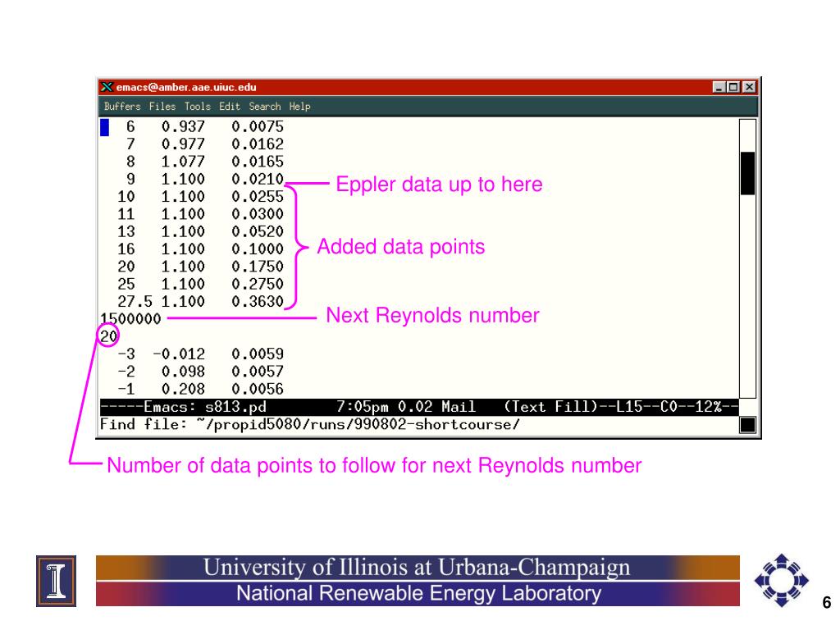Click the NREL arrows logo

pyautogui.click(x=781, y=580)
